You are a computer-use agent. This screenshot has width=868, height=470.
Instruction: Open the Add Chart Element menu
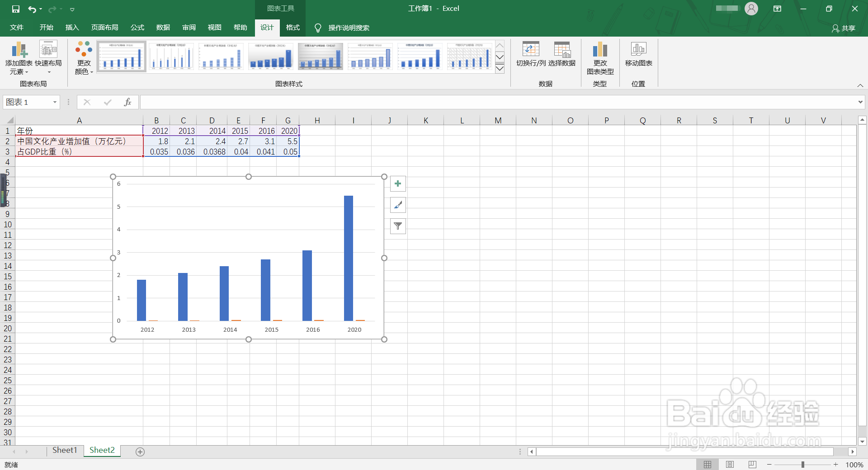[x=19, y=58]
